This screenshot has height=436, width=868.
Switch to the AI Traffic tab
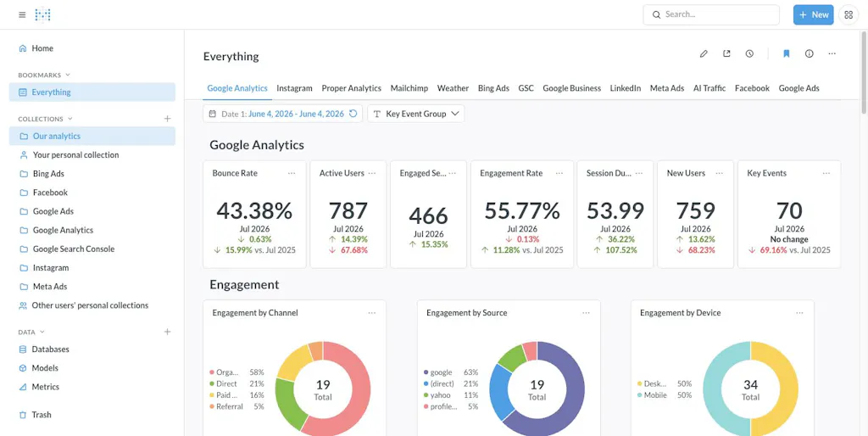(x=709, y=88)
